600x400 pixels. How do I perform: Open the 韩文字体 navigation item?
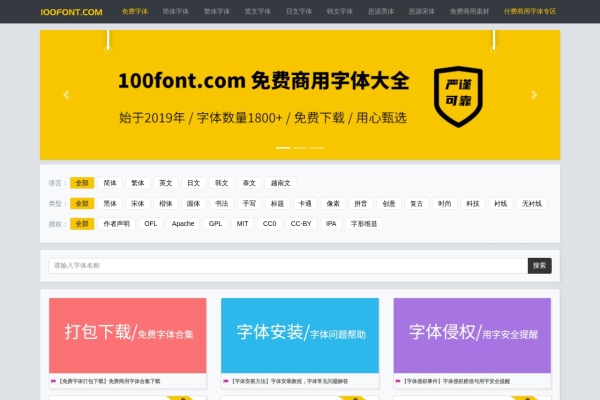(x=340, y=11)
